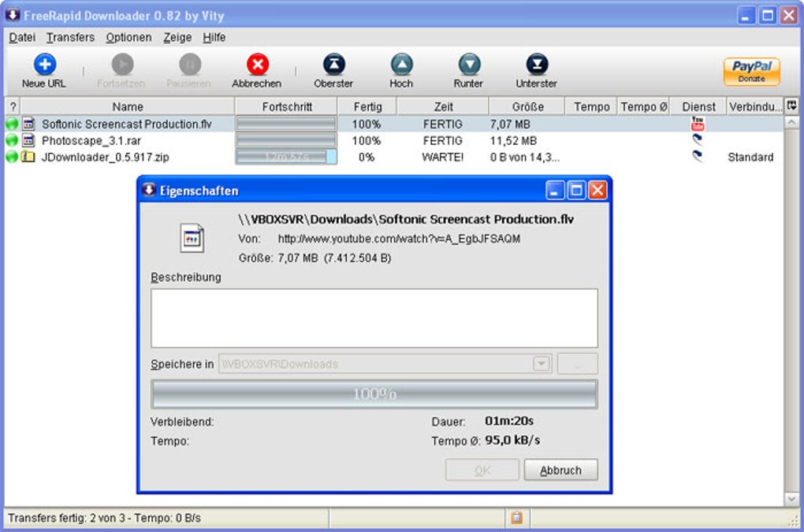Click green status icon of Photoscape row
Screen dimensions: 804x532
click(x=12, y=140)
